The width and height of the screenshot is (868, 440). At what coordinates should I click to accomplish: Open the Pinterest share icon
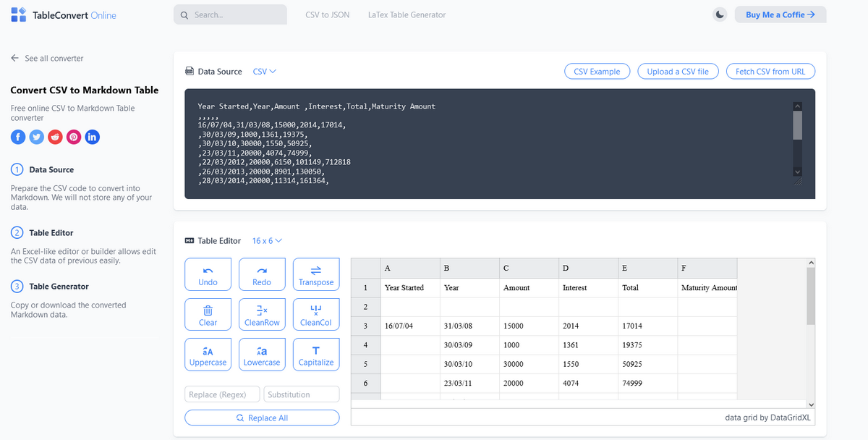[73, 137]
